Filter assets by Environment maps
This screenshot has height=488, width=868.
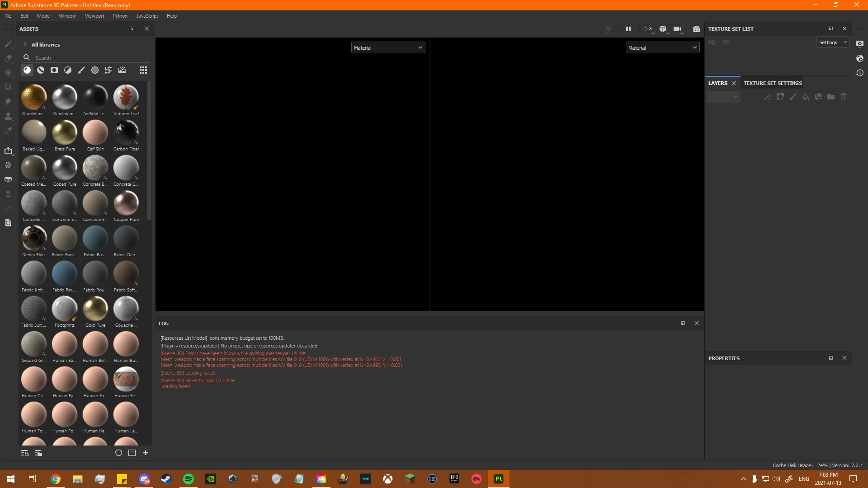pyautogui.click(x=122, y=70)
